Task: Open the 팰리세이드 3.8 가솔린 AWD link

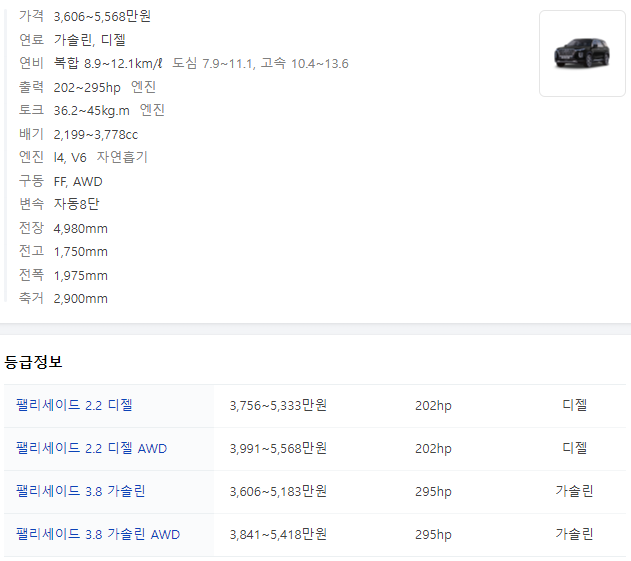Action: (98, 534)
